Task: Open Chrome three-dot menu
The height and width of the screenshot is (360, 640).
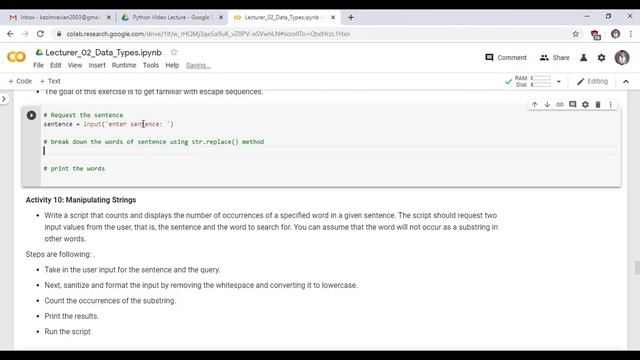Action: (631, 34)
